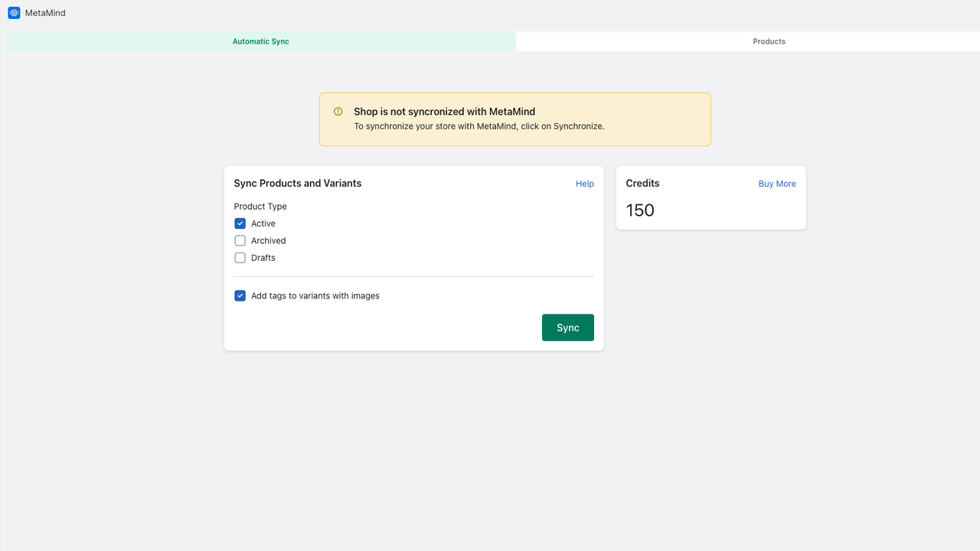This screenshot has height=551, width=980.
Task: Click the warning info icon in the banner
Action: (x=338, y=111)
